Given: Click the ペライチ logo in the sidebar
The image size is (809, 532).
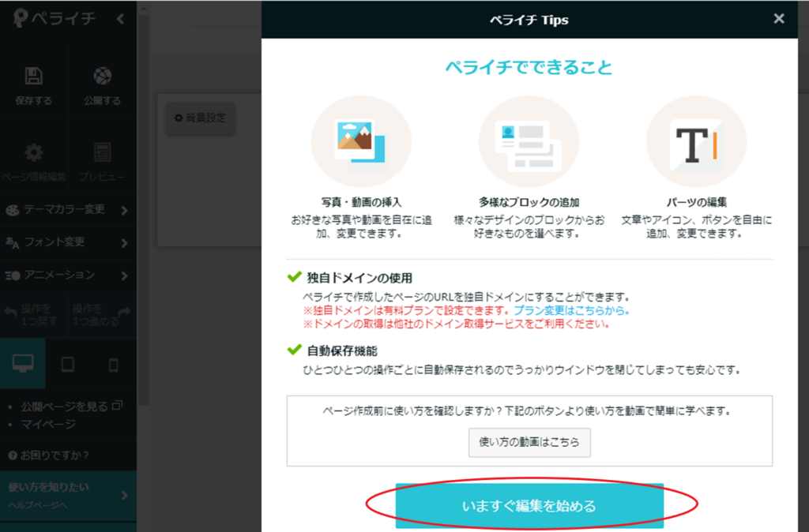Looking at the screenshot, I should click(55, 19).
